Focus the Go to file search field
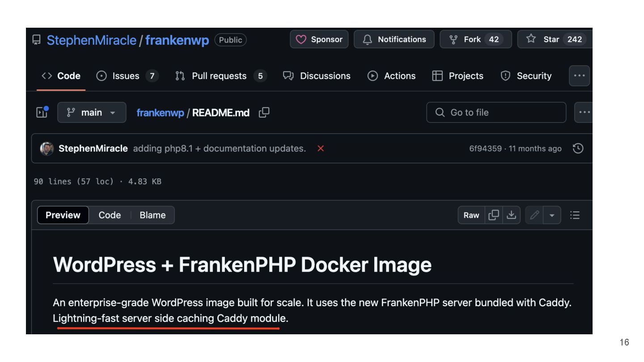This screenshot has width=644, height=362. (x=496, y=113)
